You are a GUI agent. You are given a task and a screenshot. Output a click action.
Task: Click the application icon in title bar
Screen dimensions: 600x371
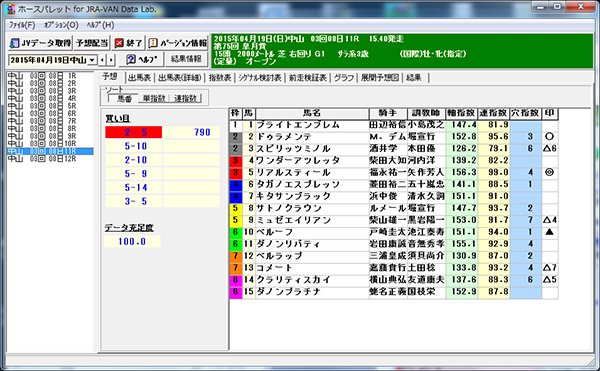tap(11, 8)
